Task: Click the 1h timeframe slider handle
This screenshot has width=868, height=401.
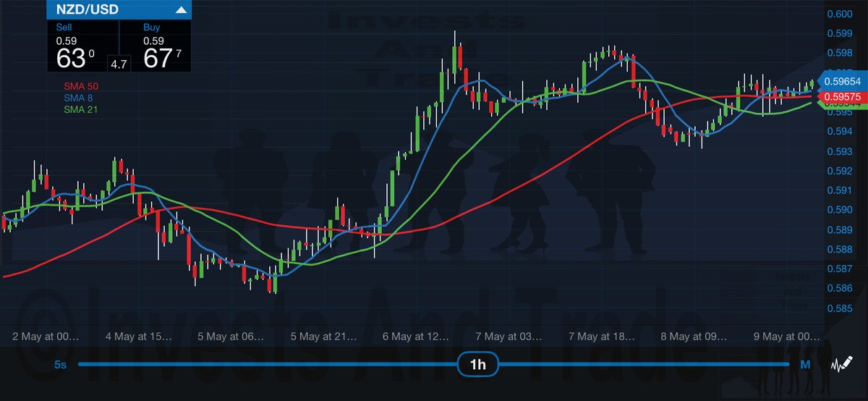Action: click(x=478, y=366)
